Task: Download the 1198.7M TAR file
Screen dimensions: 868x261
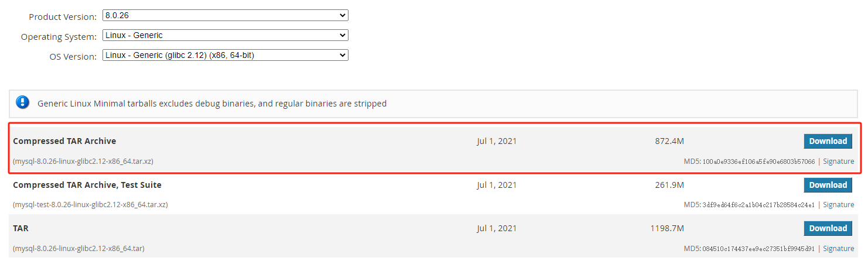Action: point(828,228)
